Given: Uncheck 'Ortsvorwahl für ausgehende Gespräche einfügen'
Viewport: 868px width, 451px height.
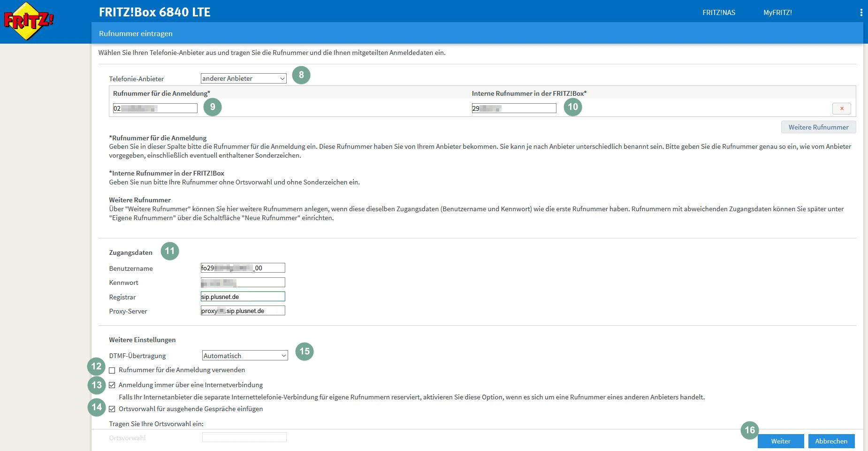Looking at the screenshot, I should [112, 409].
